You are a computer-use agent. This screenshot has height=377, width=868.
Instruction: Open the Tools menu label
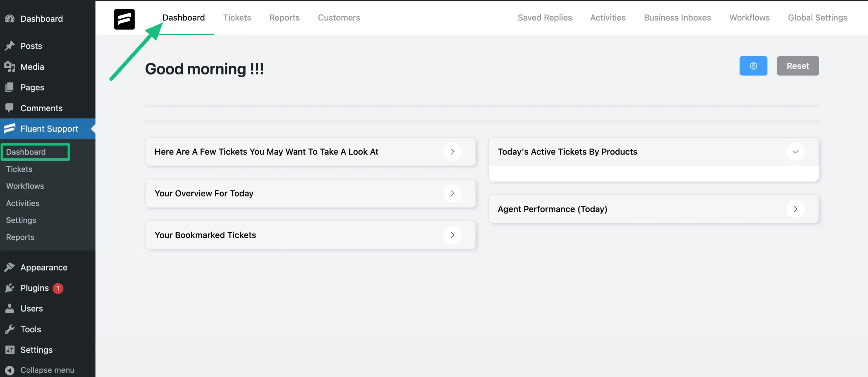(x=31, y=329)
